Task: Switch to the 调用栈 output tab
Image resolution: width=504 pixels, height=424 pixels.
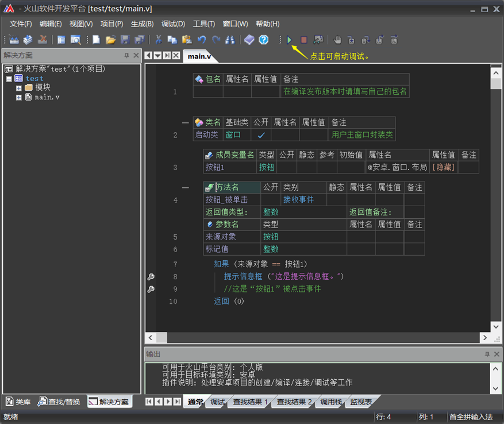Action: point(330,402)
